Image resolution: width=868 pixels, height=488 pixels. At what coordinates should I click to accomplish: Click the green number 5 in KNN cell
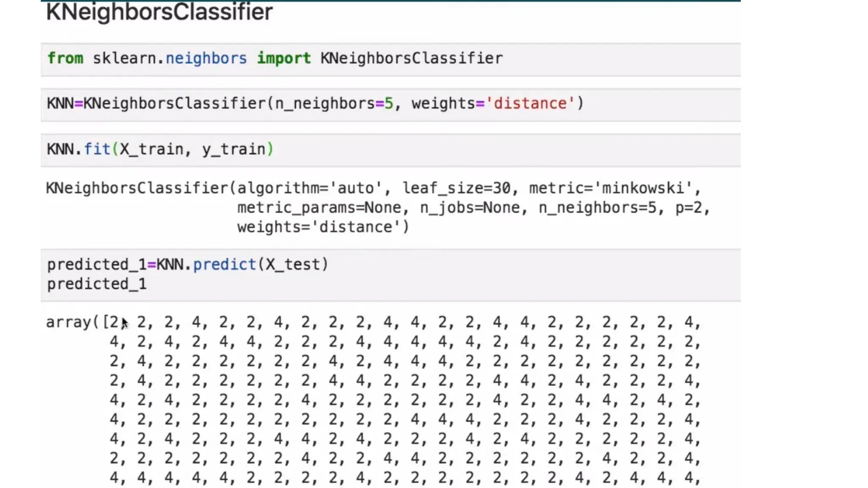[x=389, y=103]
